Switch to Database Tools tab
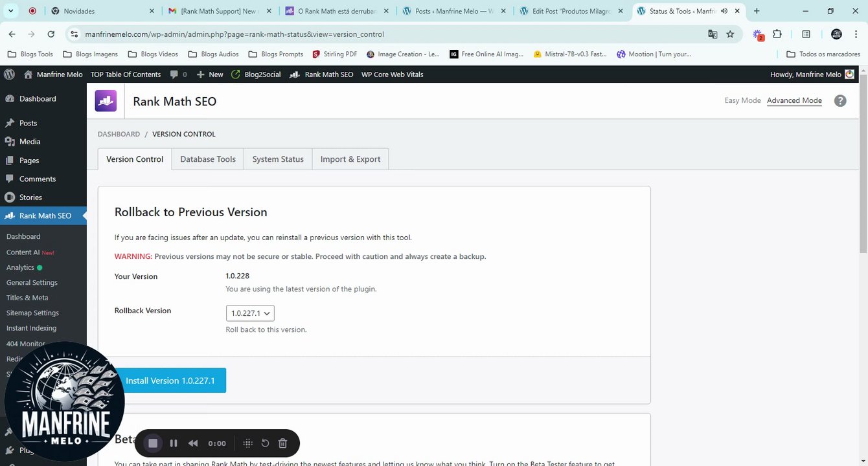This screenshot has height=466, width=868. coord(208,159)
